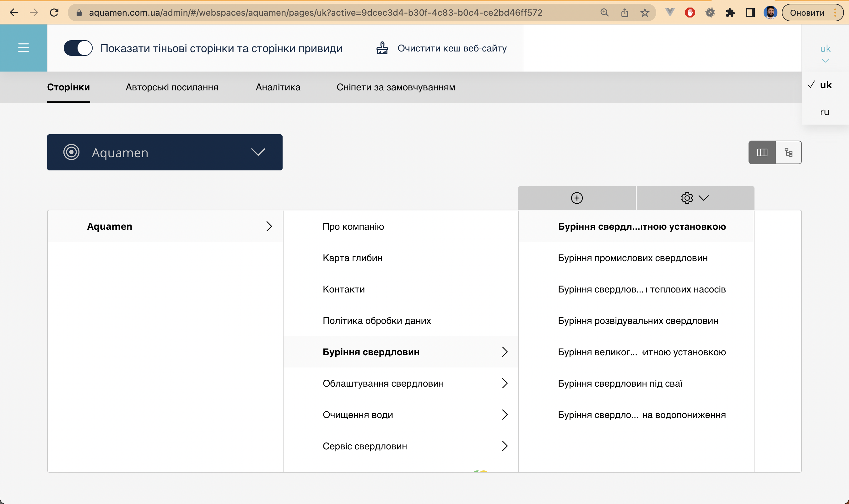Expand Aquamen row chevron
This screenshot has width=849, height=504.
coord(269,226)
